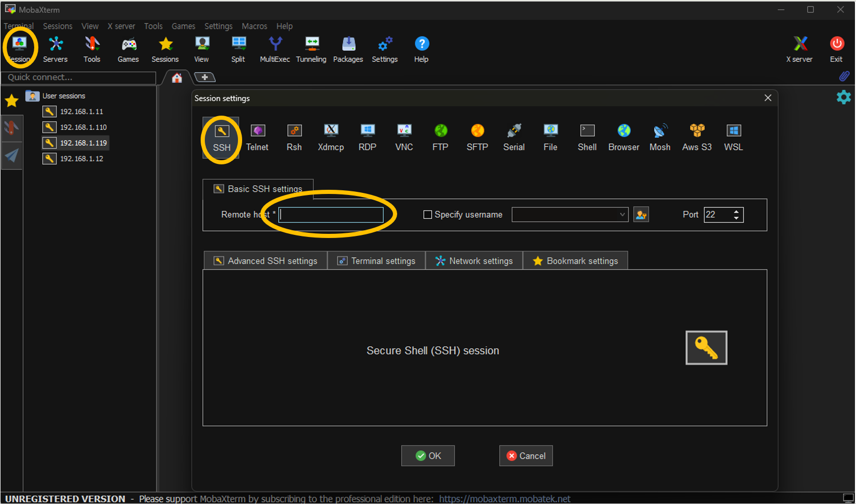
Task: Select the File session type
Action: click(x=551, y=138)
